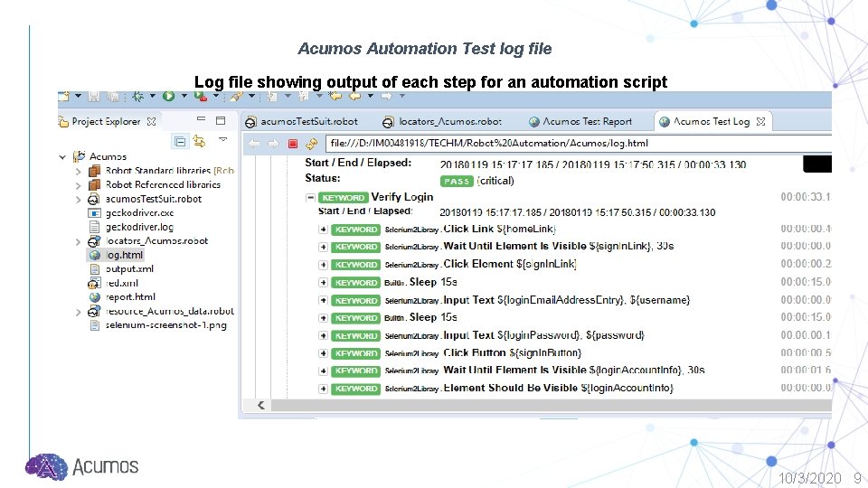
Task: Expand Robot Standard libraries node
Action: tap(78, 172)
